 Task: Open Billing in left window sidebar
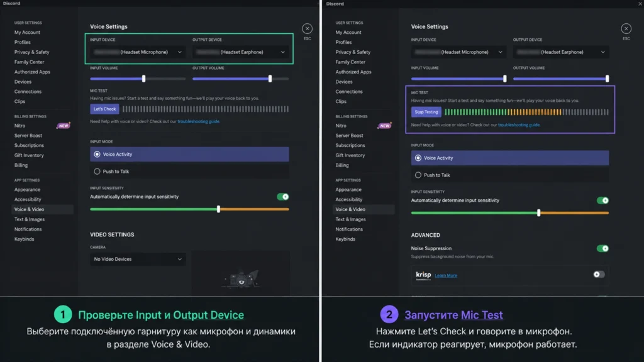[21, 165]
